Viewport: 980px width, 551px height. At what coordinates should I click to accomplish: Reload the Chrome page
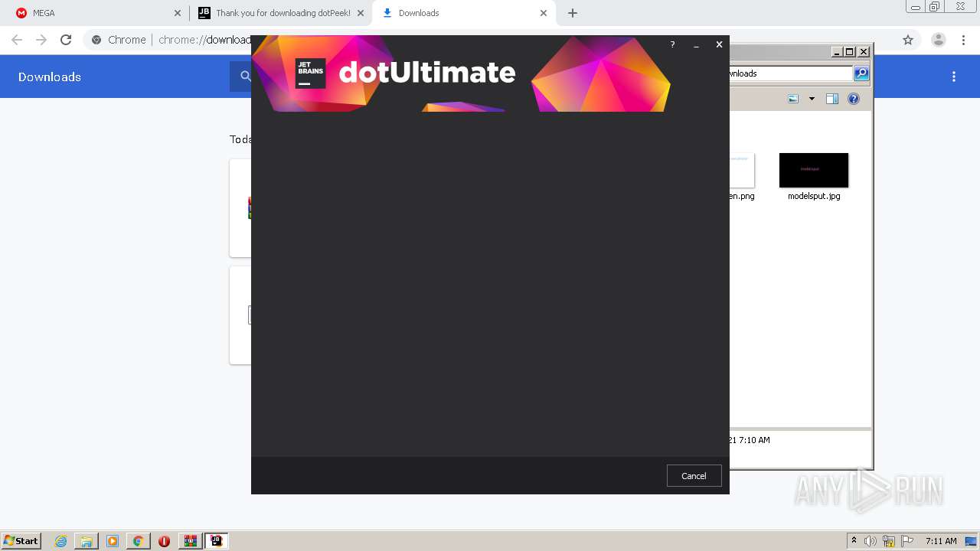click(66, 40)
